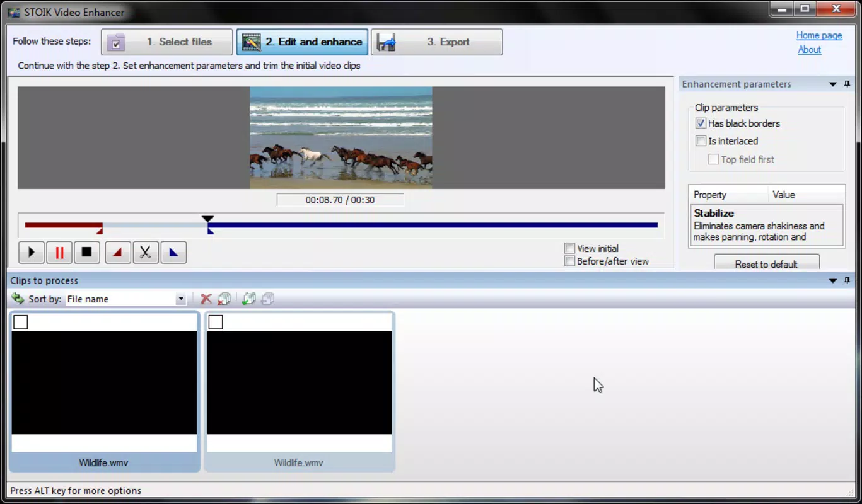Open the Clips to process panel menu arrow
The height and width of the screenshot is (504, 862).
[x=833, y=280]
